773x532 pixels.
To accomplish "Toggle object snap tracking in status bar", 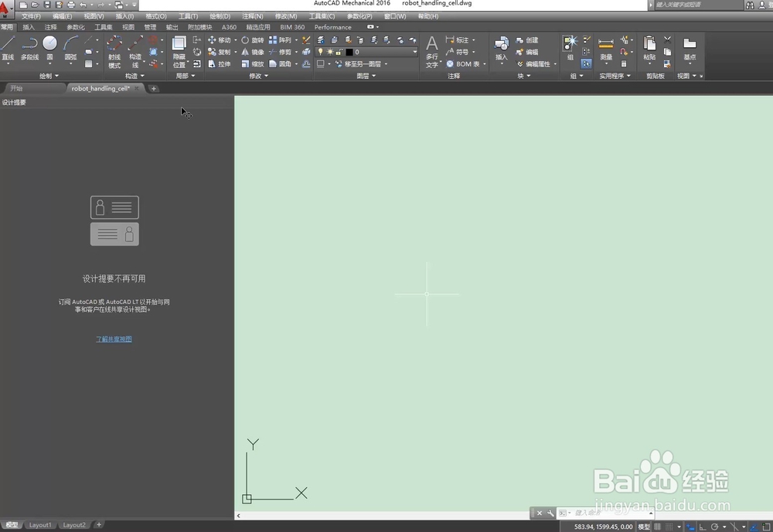I will (754, 527).
